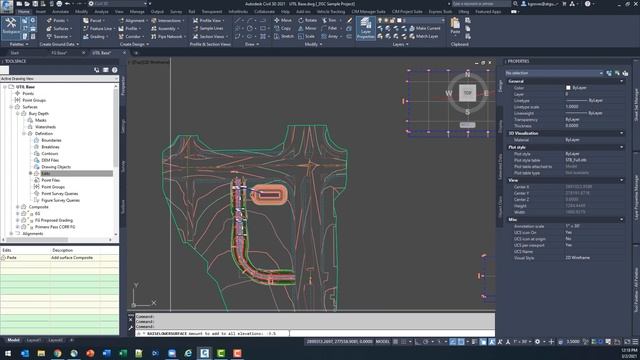Click the keyword search field in title bar
This screenshot has width=640, height=360.
480,4
